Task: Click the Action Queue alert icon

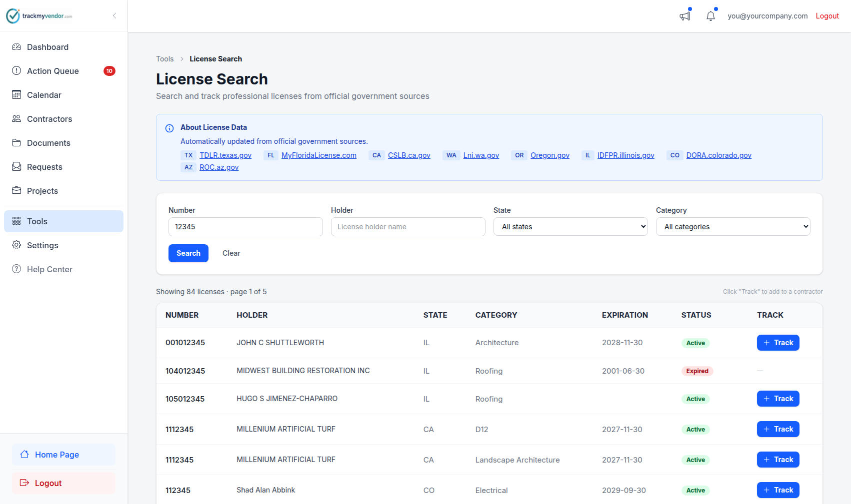Action: click(x=16, y=71)
